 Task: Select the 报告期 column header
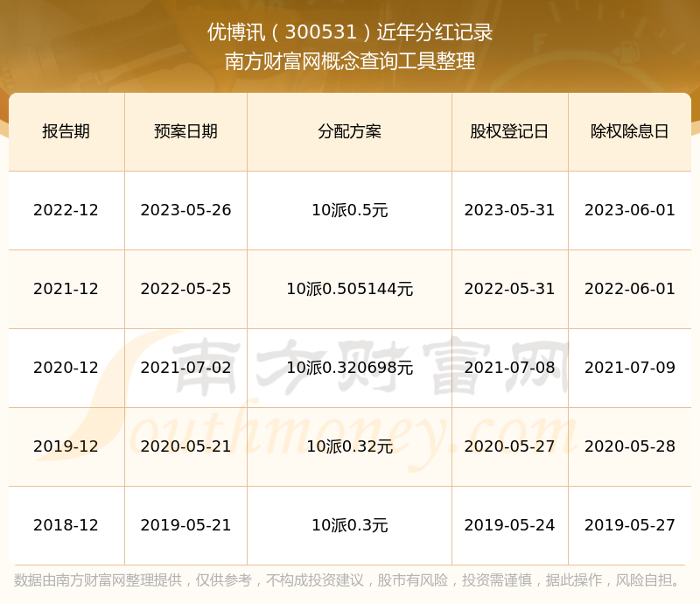(x=66, y=131)
